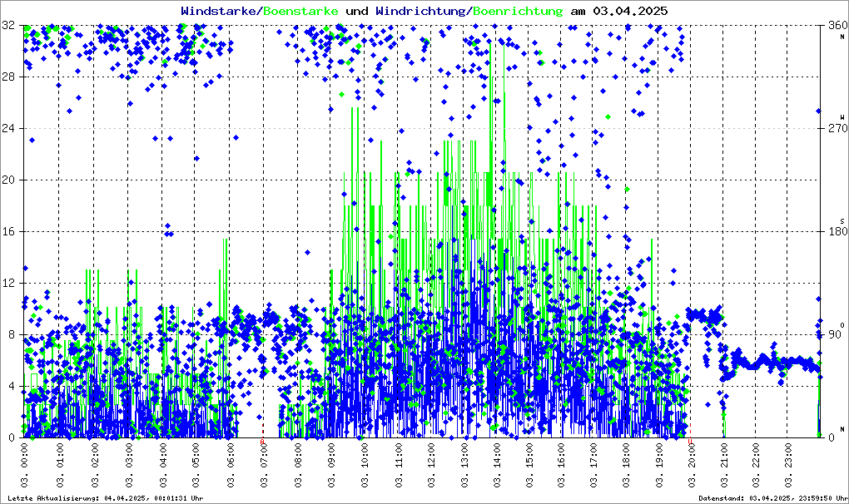
Task: Click the '32' wind-strength axis label
Action: [8, 25]
